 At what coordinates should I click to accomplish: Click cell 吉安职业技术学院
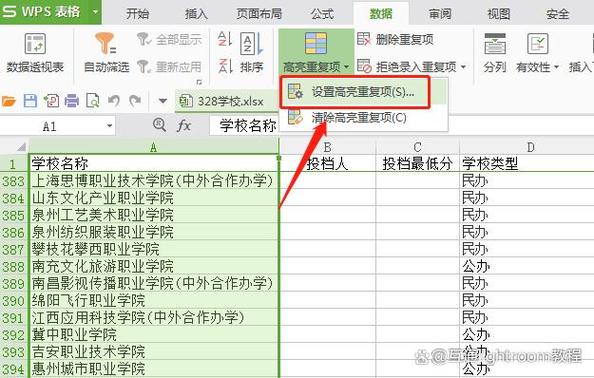pos(153,351)
